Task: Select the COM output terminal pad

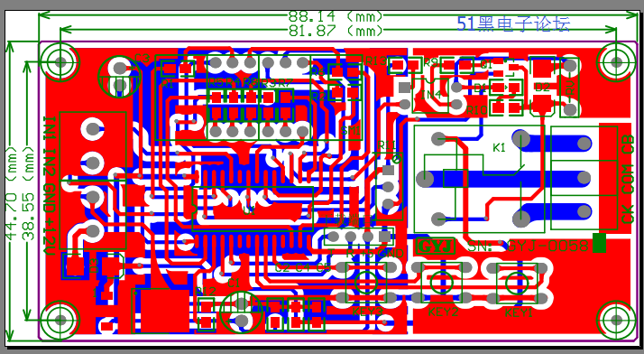Action: [584, 178]
